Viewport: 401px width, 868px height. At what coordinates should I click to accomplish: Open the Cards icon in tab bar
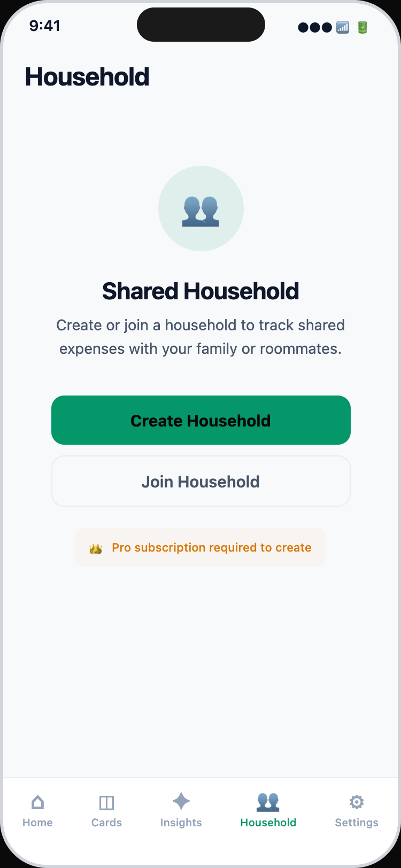106,802
